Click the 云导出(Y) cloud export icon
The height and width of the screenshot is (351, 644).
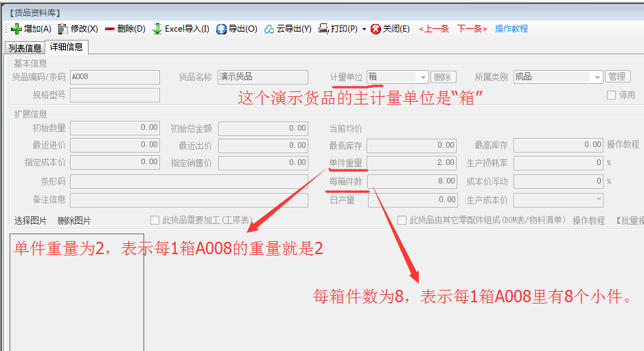coord(270,29)
